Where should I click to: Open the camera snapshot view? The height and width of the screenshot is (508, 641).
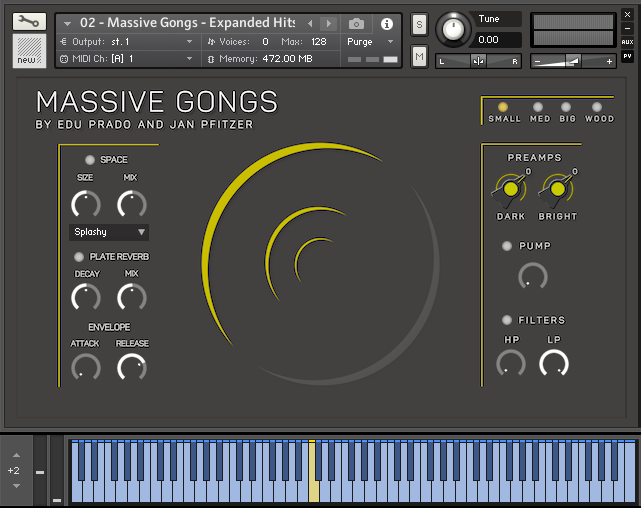pyautogui.click(x=357, y=23)
